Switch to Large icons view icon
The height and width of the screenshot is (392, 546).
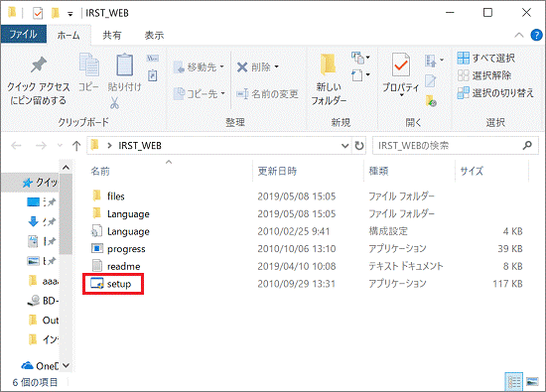pos(532,381)
